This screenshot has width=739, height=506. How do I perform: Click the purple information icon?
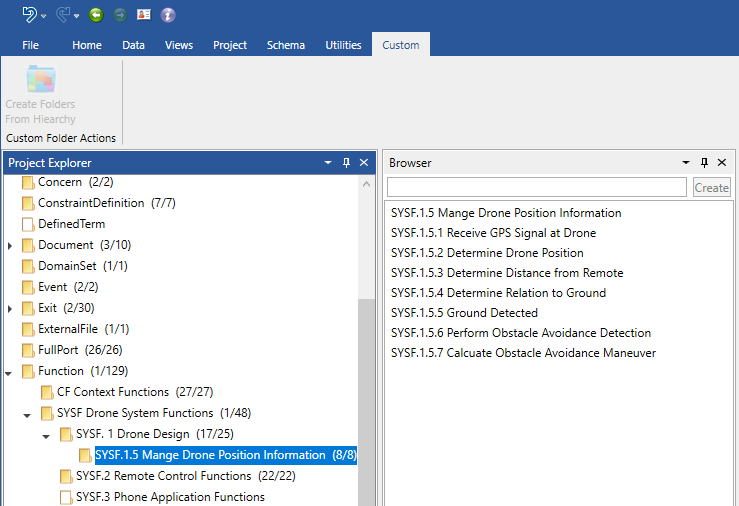(168, 15)
